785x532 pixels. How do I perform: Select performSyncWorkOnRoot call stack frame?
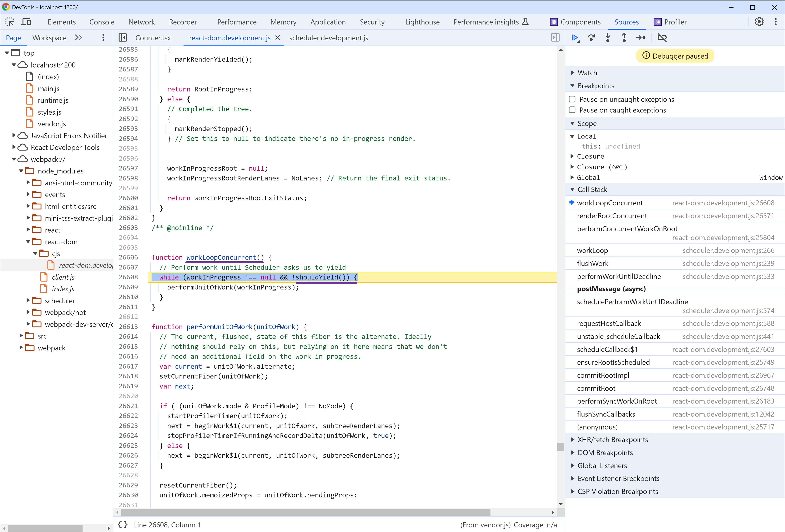675,401
